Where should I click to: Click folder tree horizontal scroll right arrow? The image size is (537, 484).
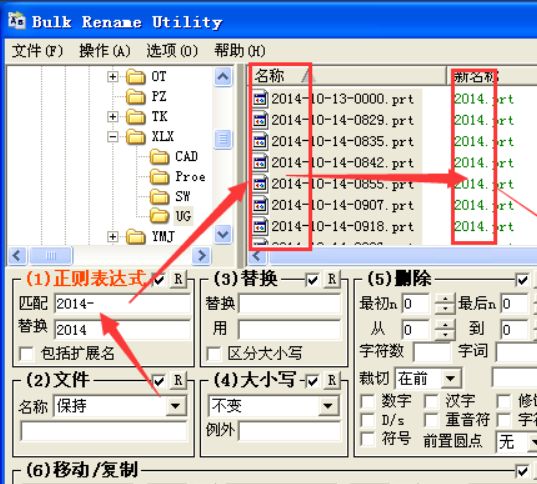[x=202, y=255]
